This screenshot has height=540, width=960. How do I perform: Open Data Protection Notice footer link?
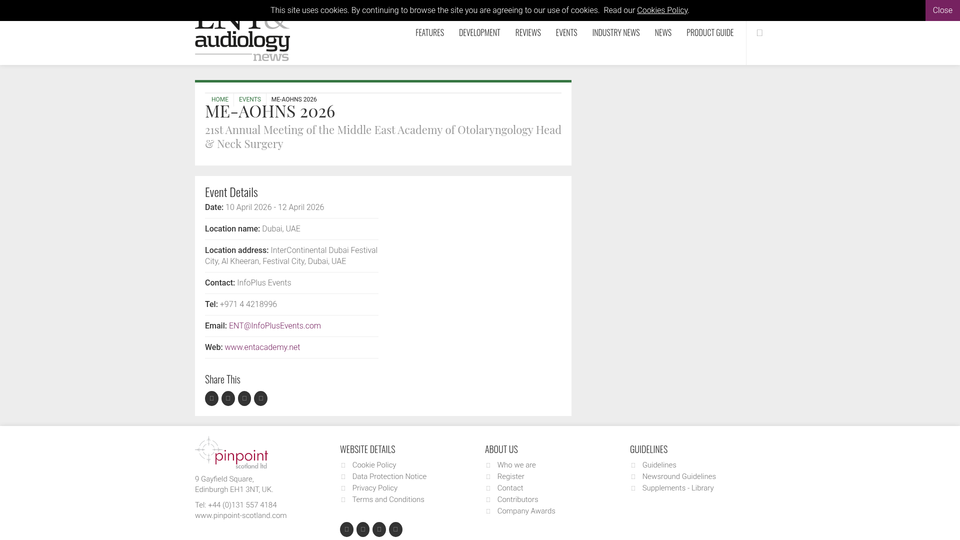coord(389,476)
